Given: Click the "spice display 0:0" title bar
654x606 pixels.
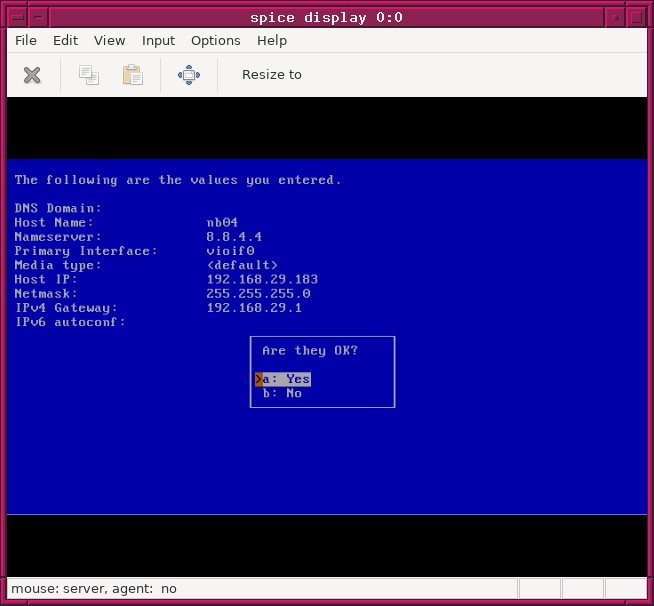Looking at the screenshot, I should point(326,16).
